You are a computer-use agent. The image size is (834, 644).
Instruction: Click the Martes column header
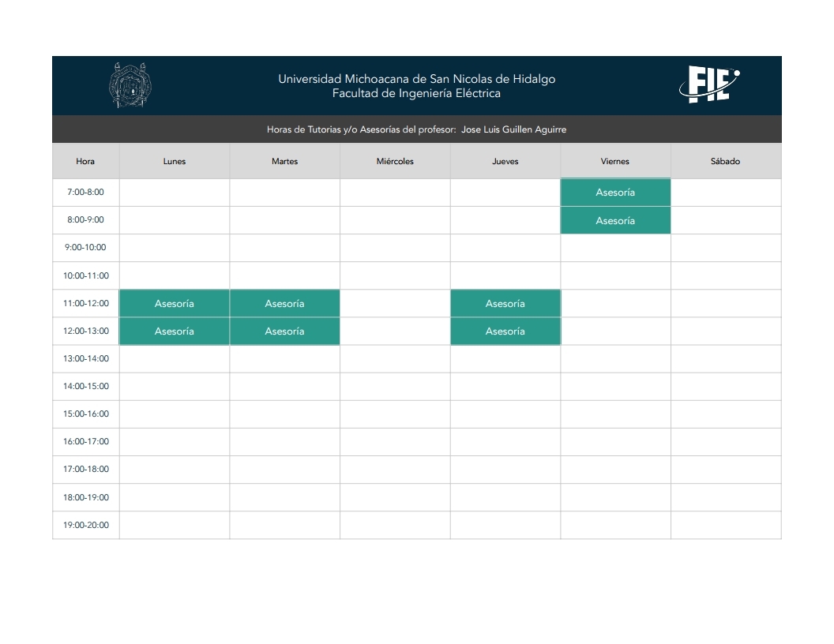pos(284,161)
